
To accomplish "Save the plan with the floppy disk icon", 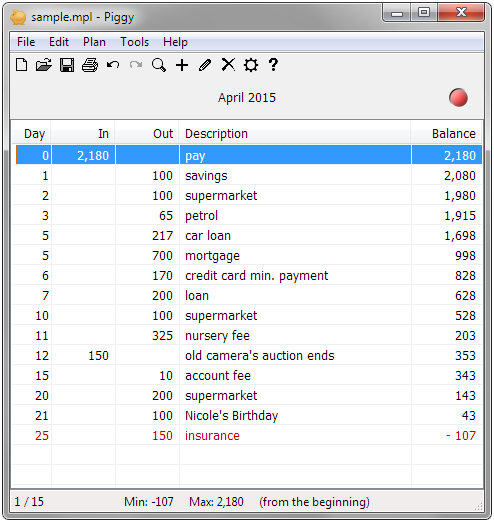I will 67,65.
